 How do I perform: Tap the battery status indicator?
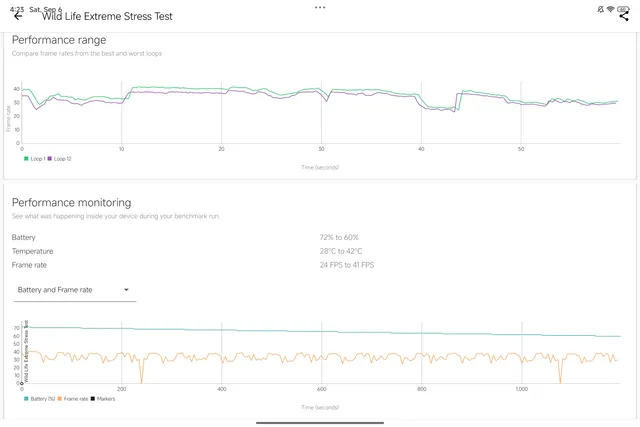623,8
